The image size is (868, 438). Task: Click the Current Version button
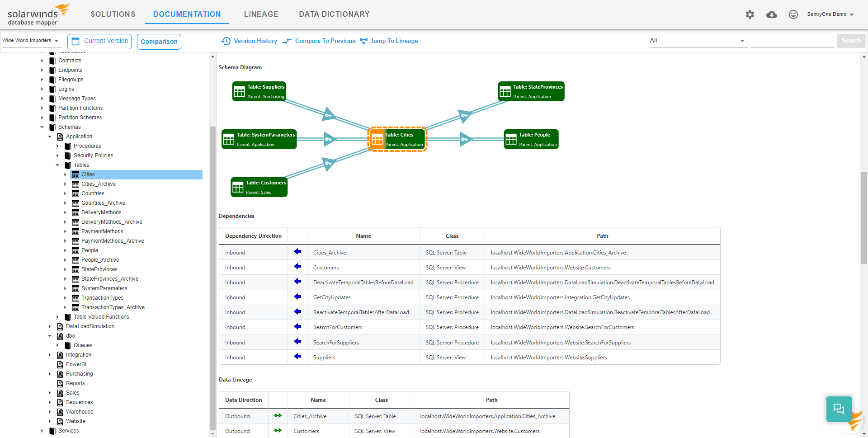[x=99, y=41]
